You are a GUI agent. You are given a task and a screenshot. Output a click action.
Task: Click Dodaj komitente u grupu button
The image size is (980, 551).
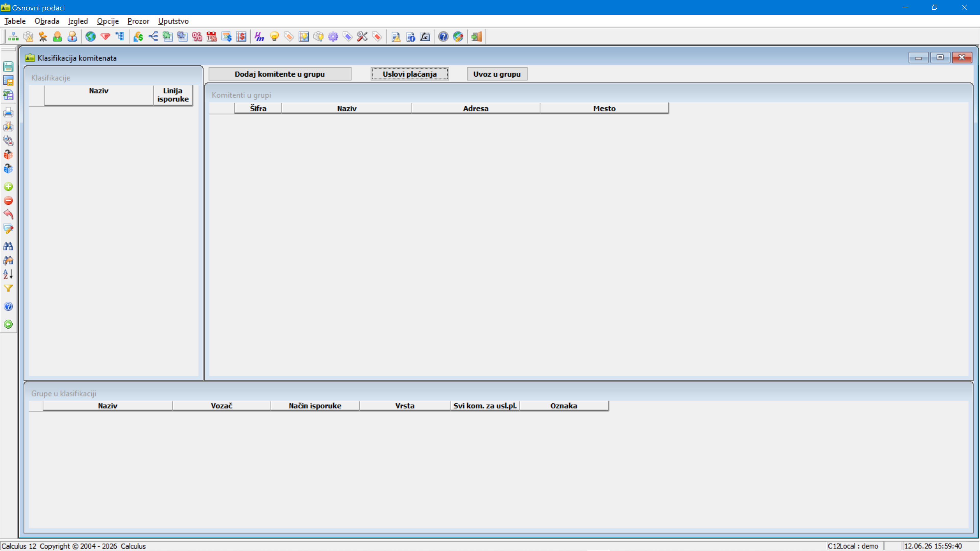click(280, 74)
